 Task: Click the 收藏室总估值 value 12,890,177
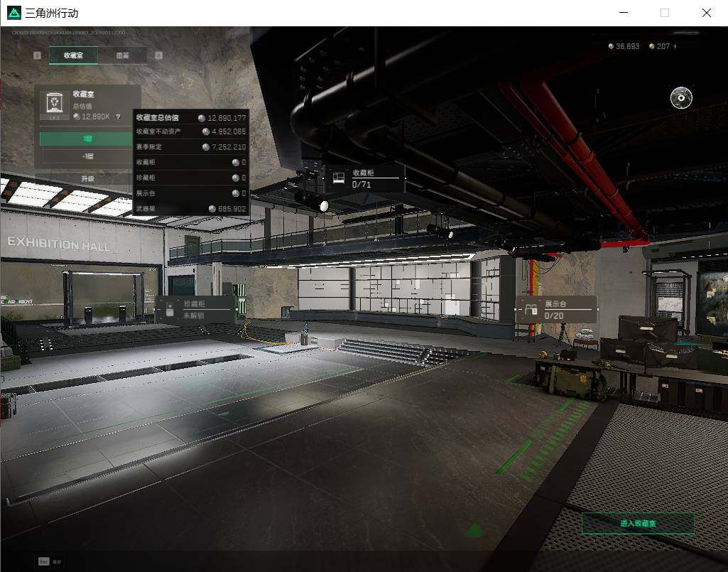227,118
